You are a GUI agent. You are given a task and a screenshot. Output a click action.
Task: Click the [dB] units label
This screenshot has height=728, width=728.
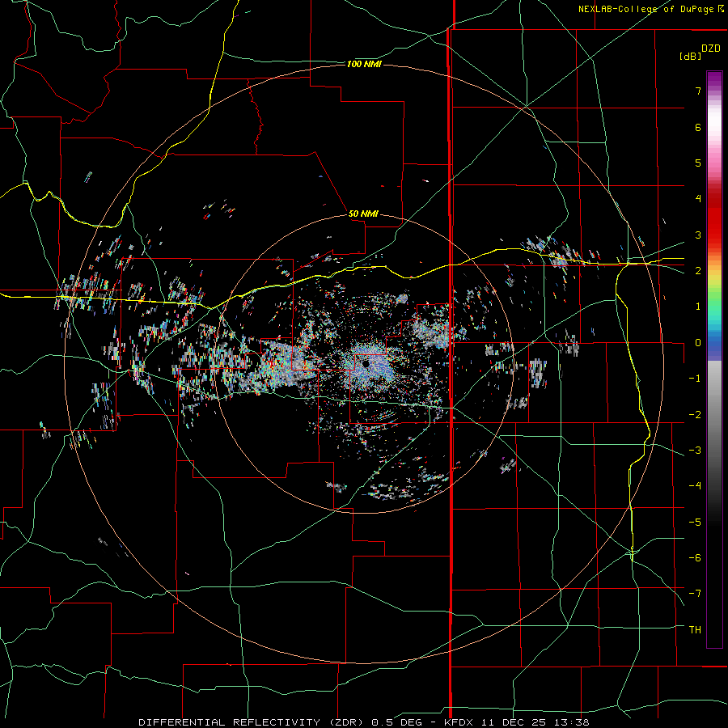click(x=690, y=57)
